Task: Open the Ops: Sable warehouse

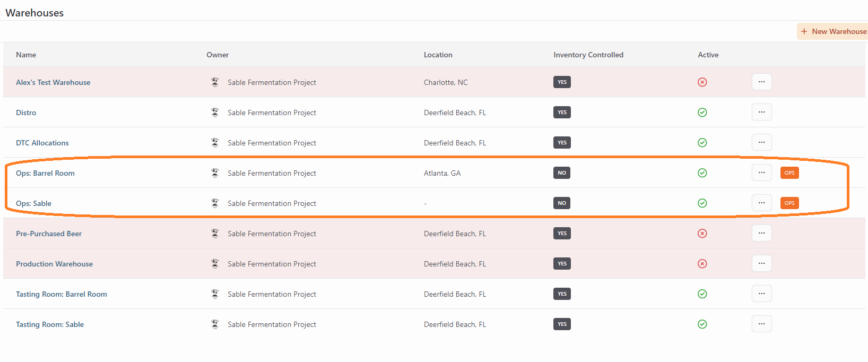Action: (33, 203)
